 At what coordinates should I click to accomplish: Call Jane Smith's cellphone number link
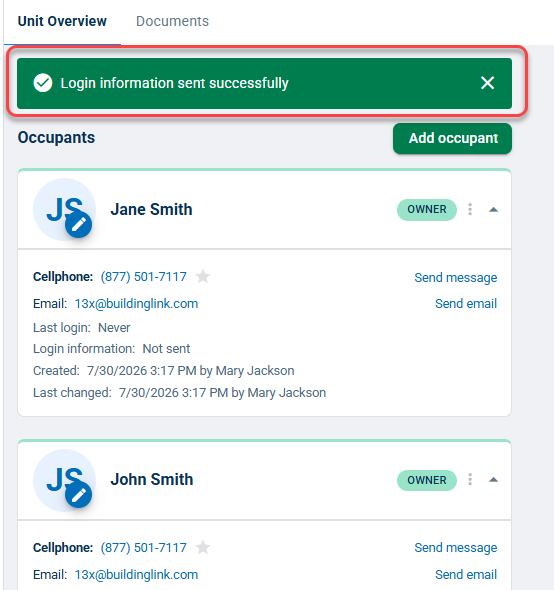(x=143, y=277)
